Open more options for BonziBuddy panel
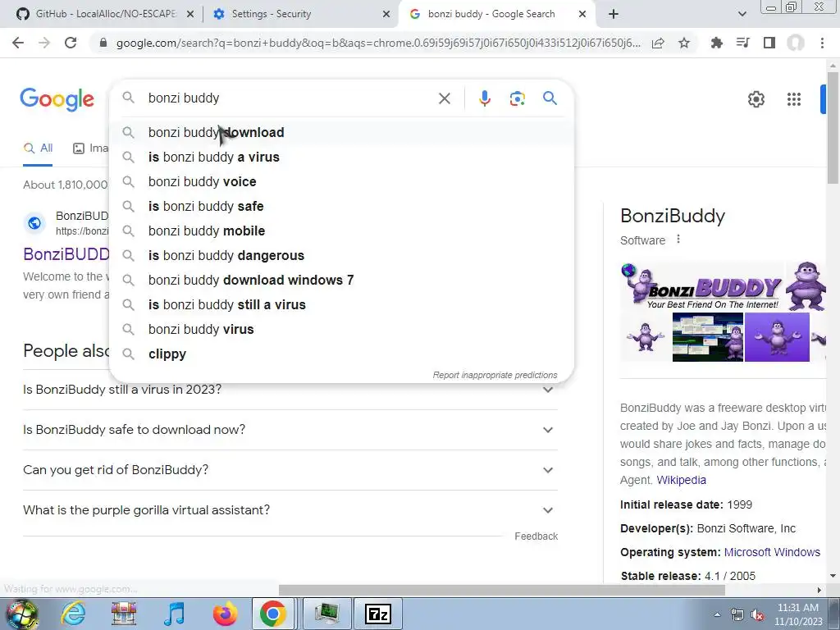This screenshot has width=840, height=630. click(678, 239)
